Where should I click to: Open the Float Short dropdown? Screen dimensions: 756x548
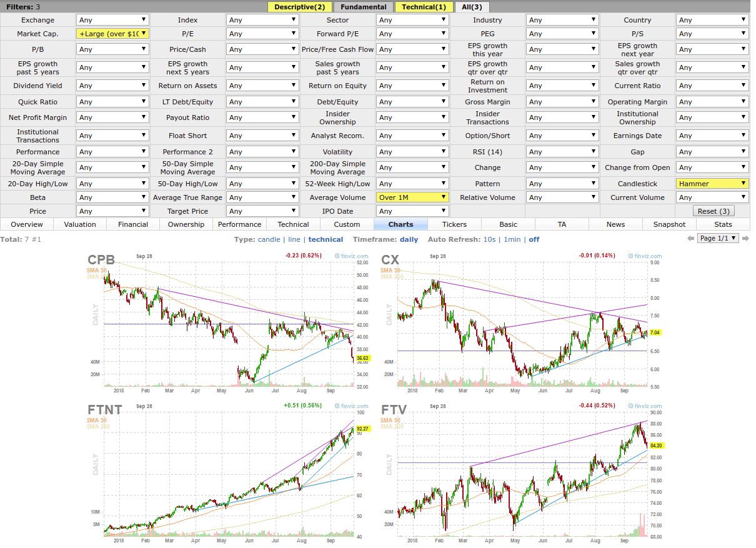click(262, 136)
